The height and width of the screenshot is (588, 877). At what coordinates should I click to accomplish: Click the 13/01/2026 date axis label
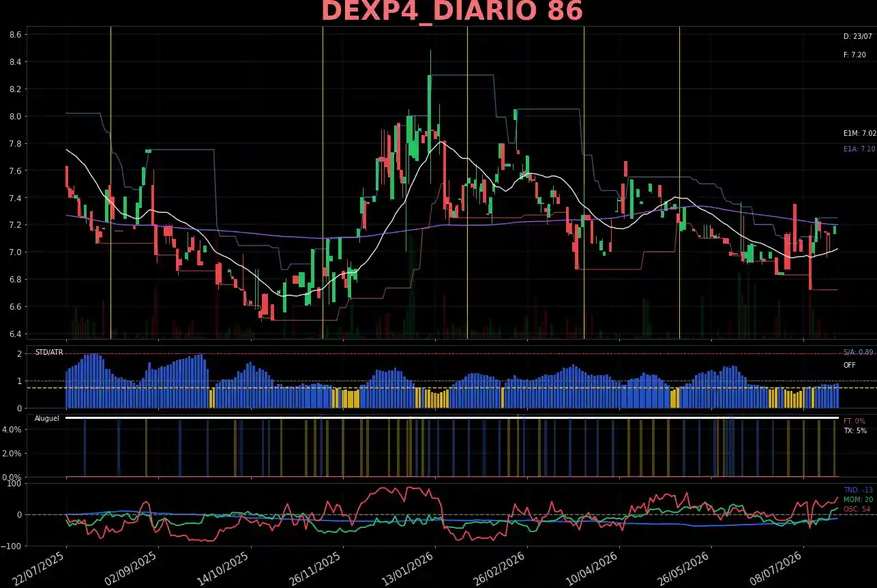point(409,569)
